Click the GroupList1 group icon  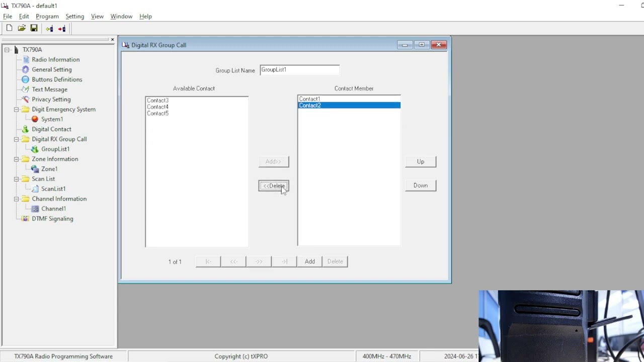point(35,149)
